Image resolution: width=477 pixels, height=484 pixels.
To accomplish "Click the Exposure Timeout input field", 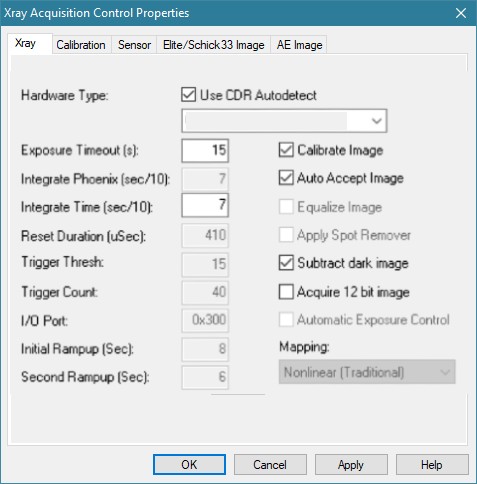I will pos(205,150).
